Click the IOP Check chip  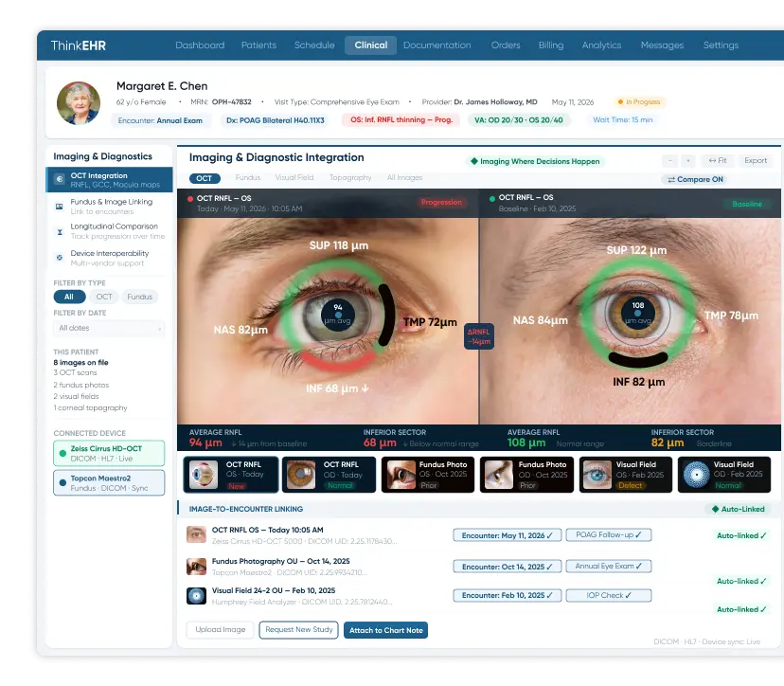(609, 595)
